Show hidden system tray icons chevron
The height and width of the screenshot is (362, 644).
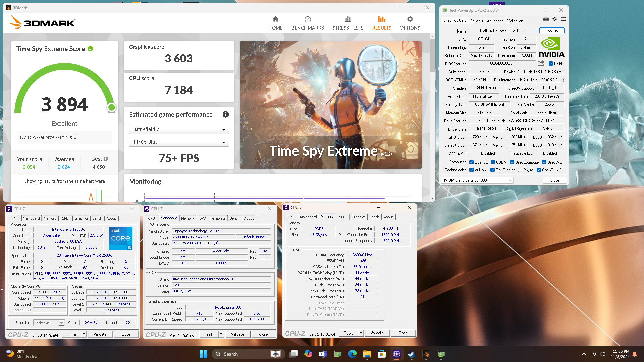pos(584,354)
